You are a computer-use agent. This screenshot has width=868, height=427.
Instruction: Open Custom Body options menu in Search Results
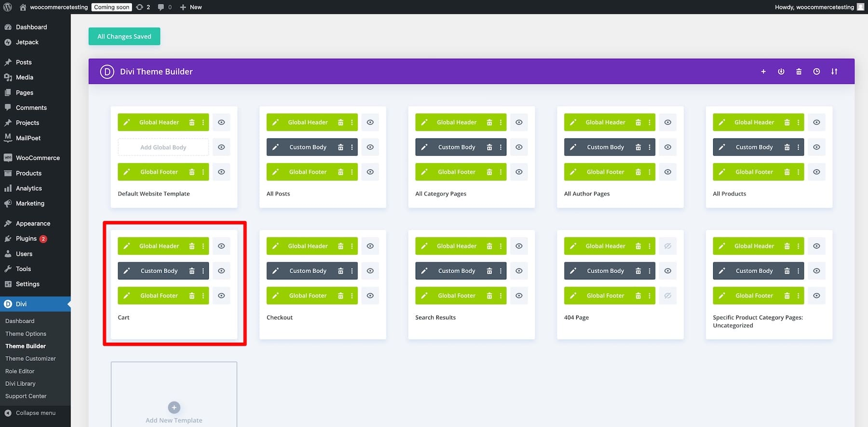tap(501, 271)
